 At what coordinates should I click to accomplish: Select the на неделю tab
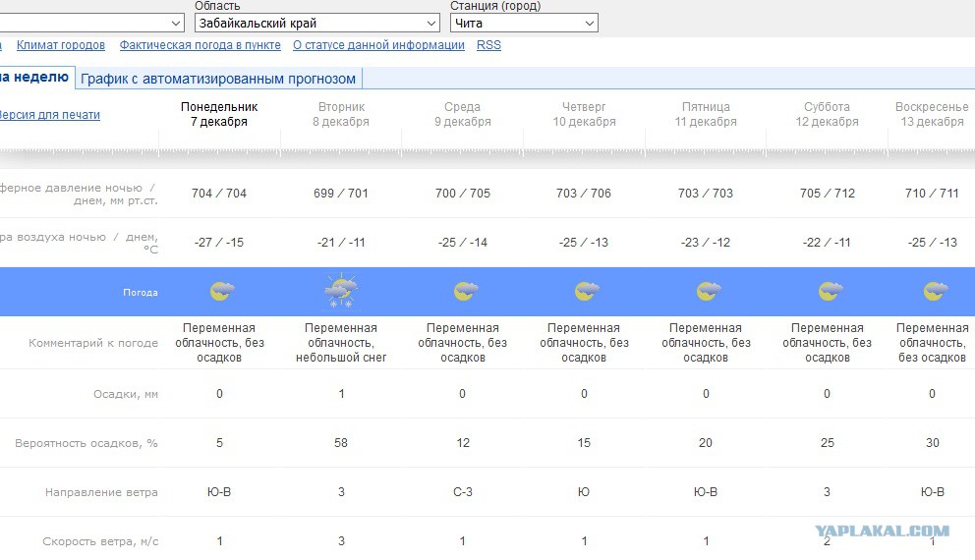click(x=36, y=77)
